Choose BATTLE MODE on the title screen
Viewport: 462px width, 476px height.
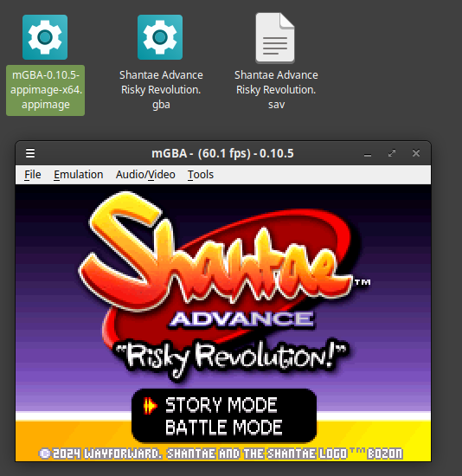pyautogui.click(x=224, y=428)
